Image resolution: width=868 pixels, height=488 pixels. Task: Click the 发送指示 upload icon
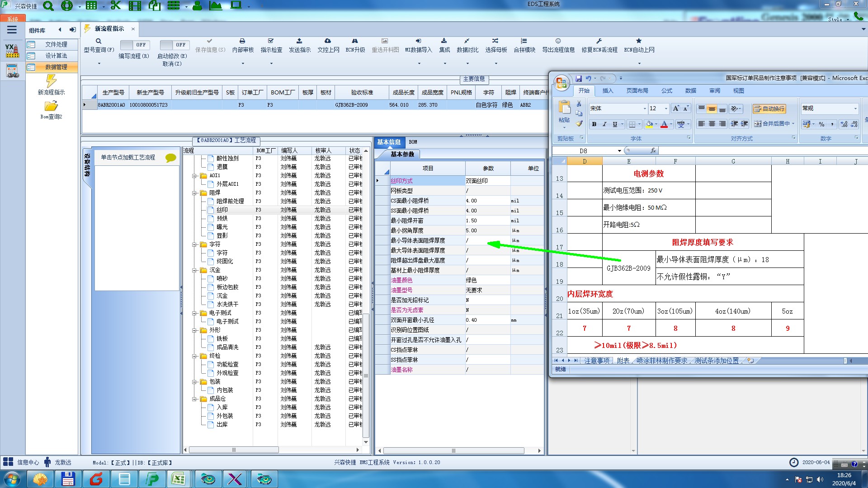[299, 41]
